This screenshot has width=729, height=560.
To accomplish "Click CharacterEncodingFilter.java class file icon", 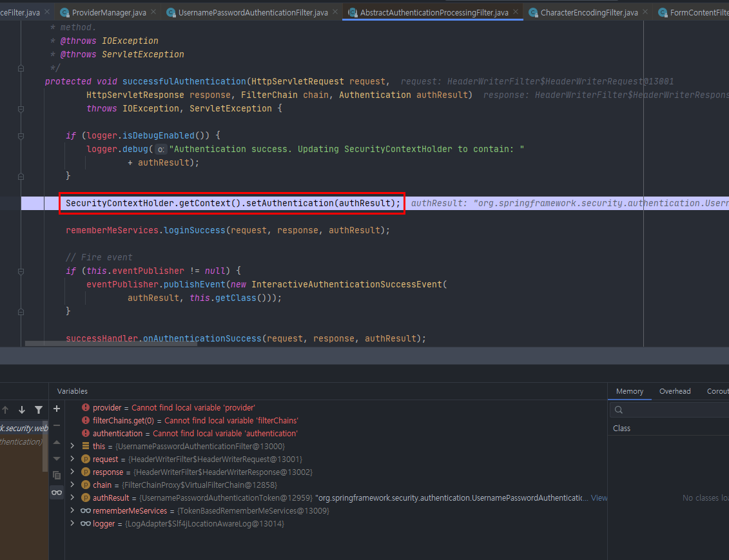I will pyautogui.click(x=533, y=12).
